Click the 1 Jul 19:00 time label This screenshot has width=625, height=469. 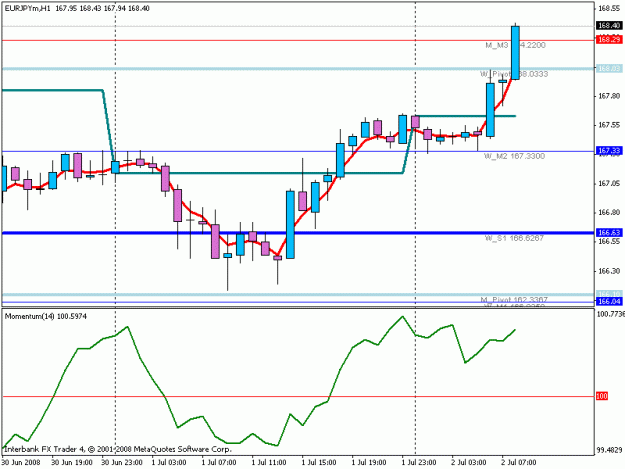(x=369, y=463)
